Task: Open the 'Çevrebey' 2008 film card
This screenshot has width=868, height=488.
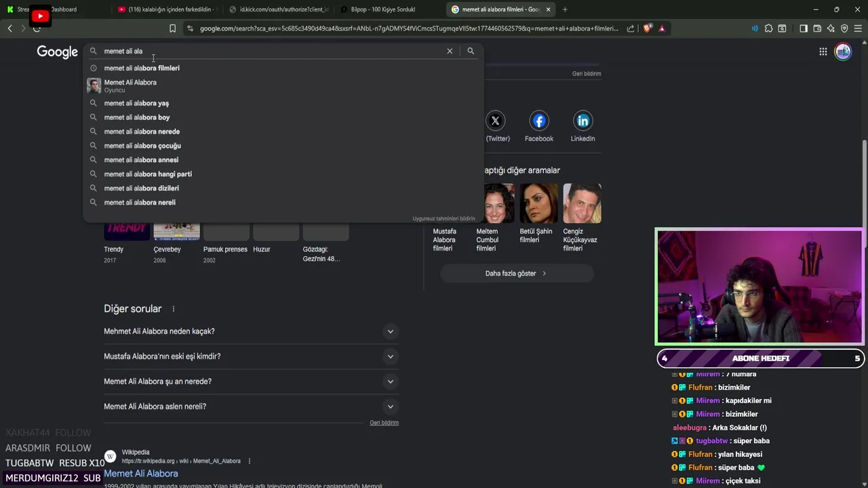Action: [176, 244]
